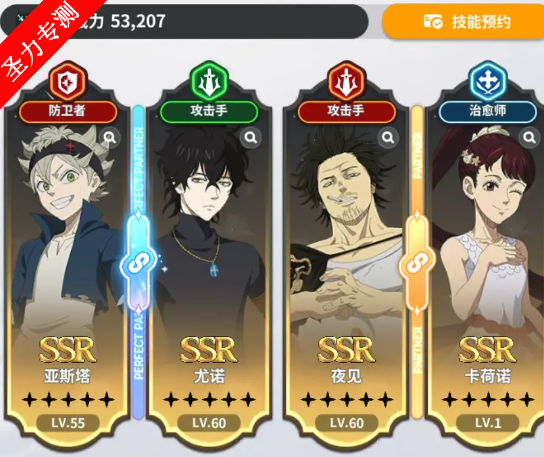Click the blue Perfect Partner link icon
544x457 pixels.
click(x=138, y=264)
